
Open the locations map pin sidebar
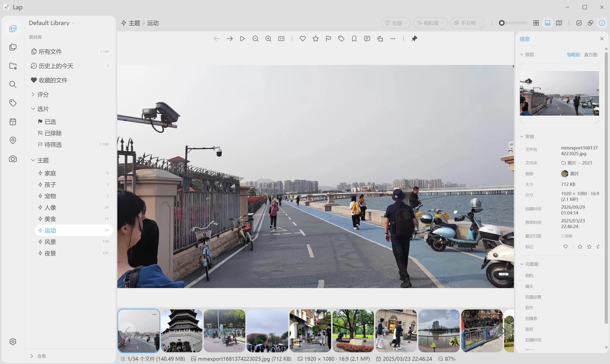(13, 140)
